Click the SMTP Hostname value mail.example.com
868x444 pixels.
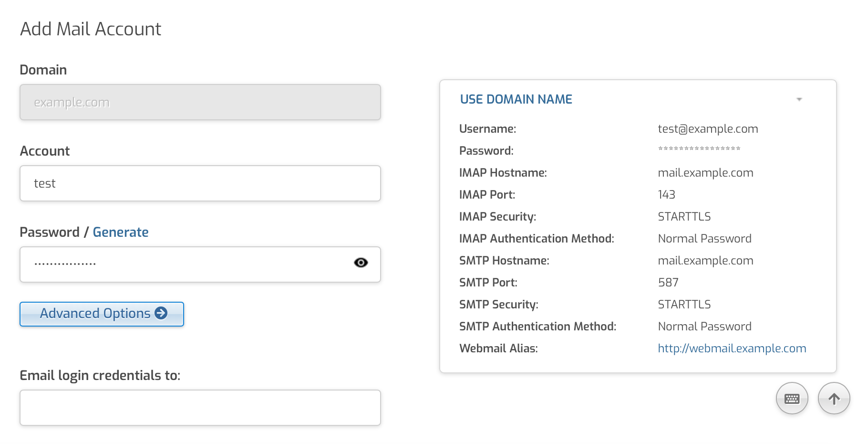pyautogui.click(x=705, y=261)
